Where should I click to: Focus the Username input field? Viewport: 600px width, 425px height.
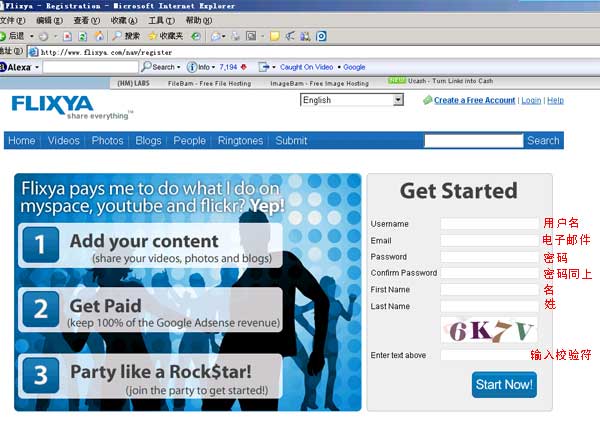pos(489,223)
